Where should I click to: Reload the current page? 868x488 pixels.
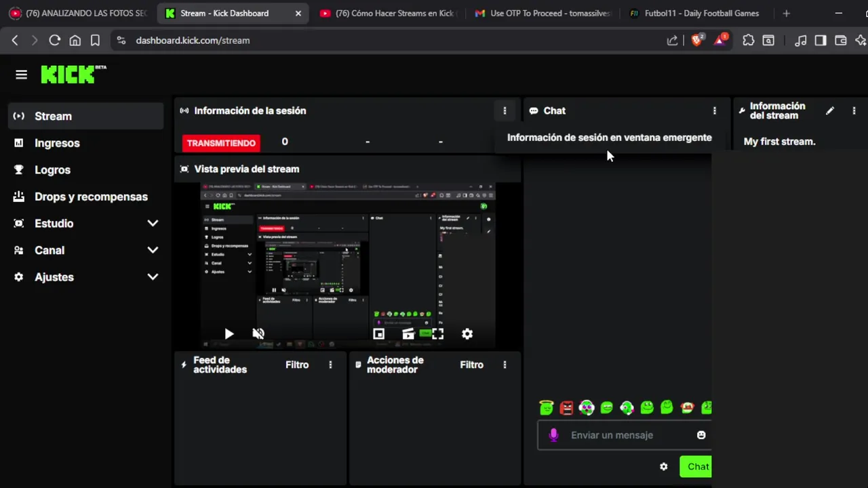(55, 41)
